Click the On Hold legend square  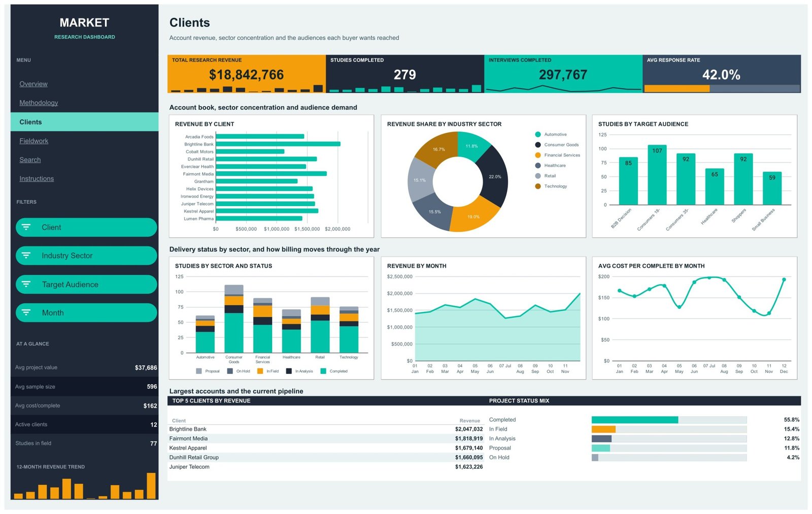230,371
